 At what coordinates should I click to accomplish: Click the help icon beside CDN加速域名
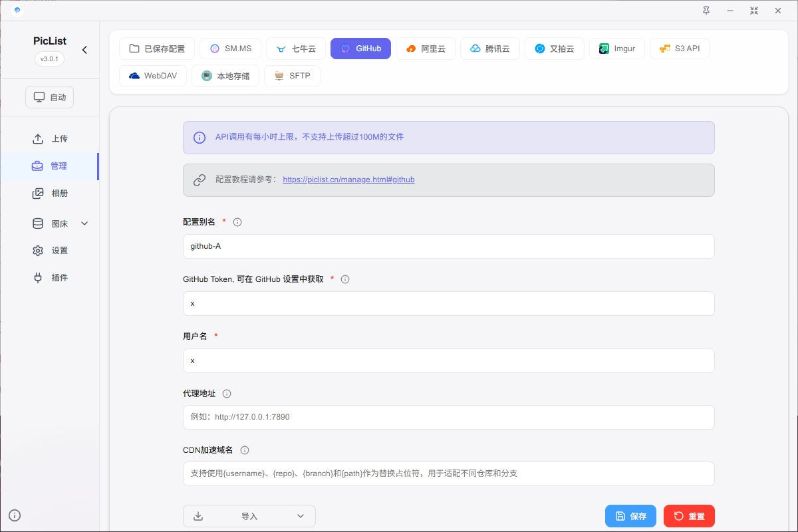(x=245, y=450)
